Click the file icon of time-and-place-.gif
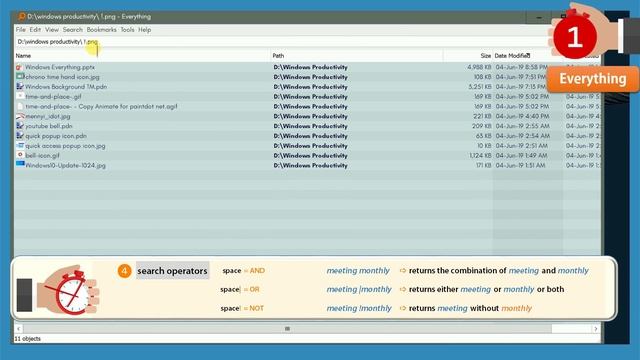Viewport: 640px width, 360px height. (20, 96)
